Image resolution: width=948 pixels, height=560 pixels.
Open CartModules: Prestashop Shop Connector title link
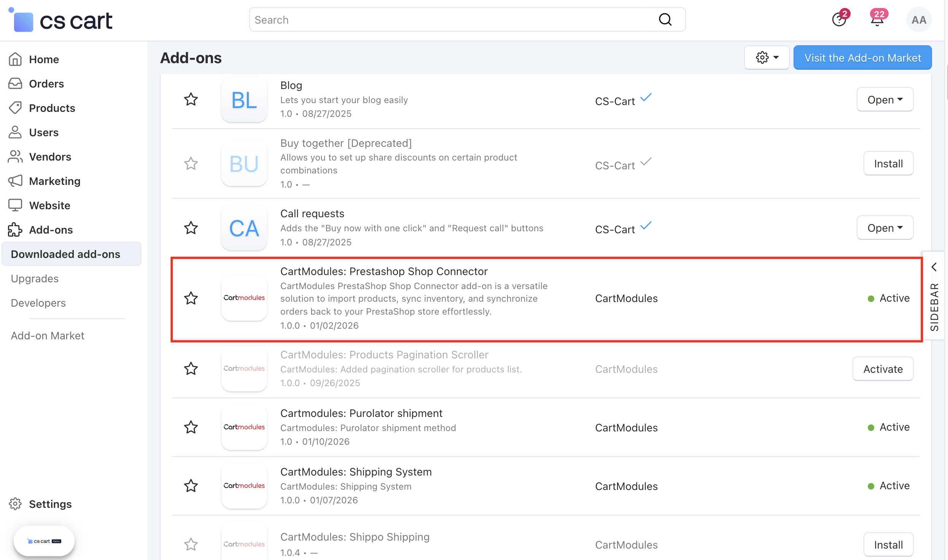coord(384,272)
